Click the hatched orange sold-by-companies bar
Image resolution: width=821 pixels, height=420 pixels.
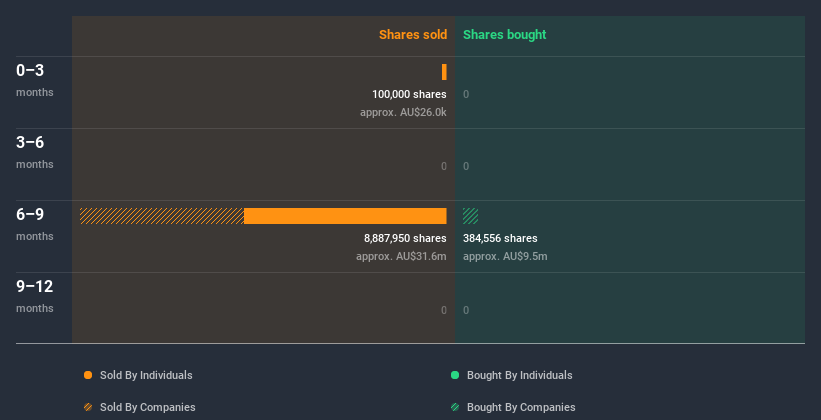tap(162, 216)
